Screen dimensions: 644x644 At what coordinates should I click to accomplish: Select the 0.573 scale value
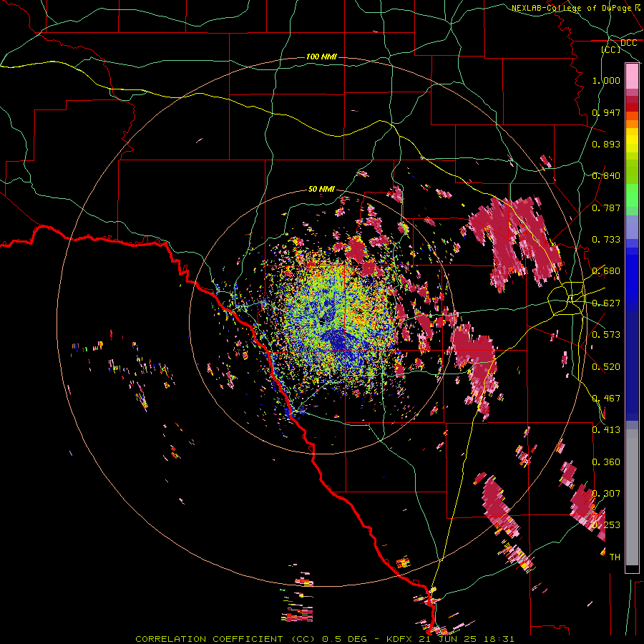(x=606, y=335)
